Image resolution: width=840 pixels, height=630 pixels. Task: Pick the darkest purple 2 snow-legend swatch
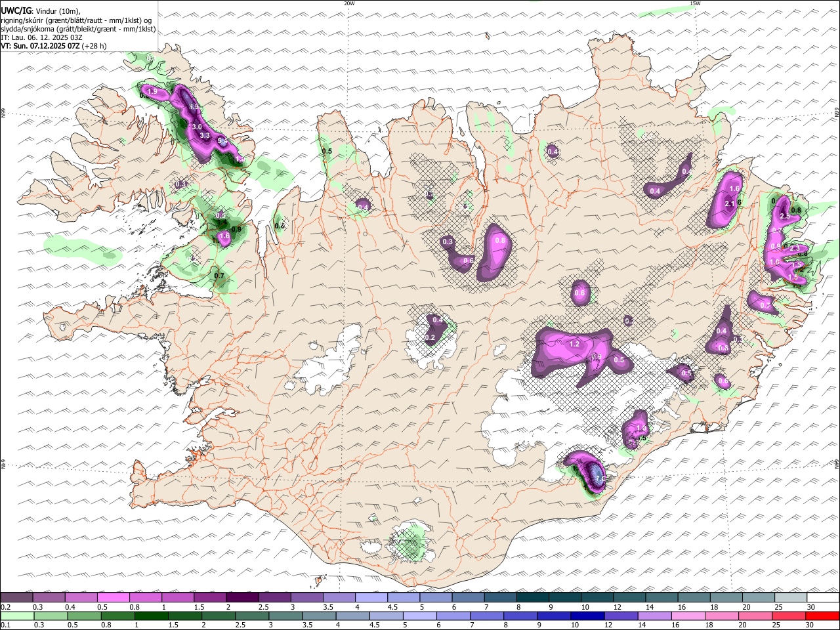(242, 597)
